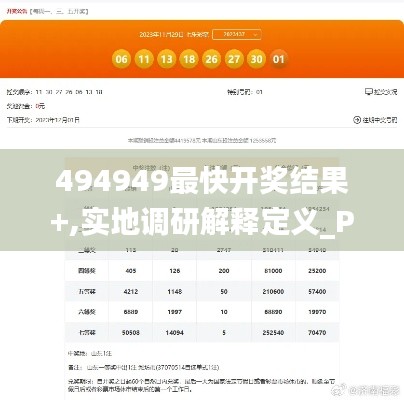Click the red heading text at top left
The height and width of the screenshot is (400, 404).
pyautogui.click(x=17, y=11)
